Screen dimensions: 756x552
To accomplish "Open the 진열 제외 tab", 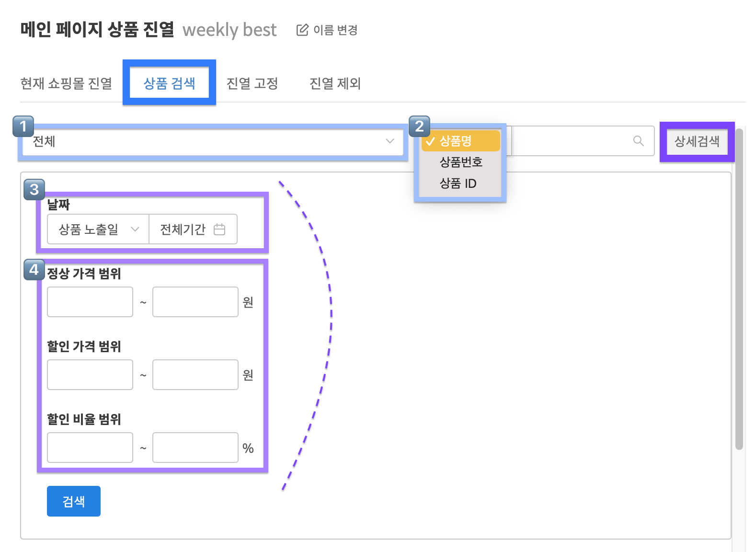I will 335,83.
